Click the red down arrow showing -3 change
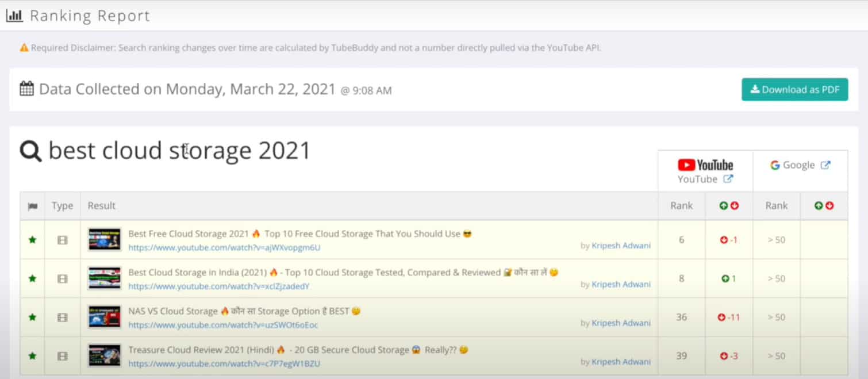This screenshot has width=868, height=379. tap(724, 356)
